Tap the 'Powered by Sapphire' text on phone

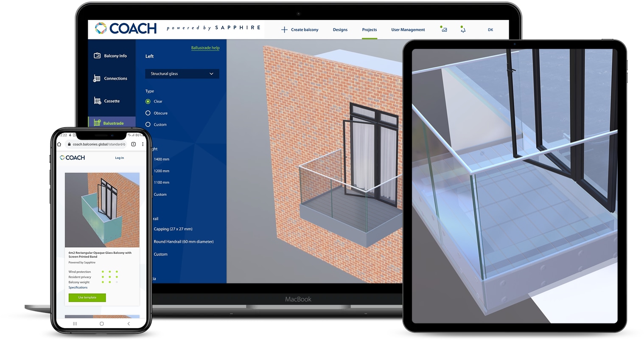coord(82,262)
